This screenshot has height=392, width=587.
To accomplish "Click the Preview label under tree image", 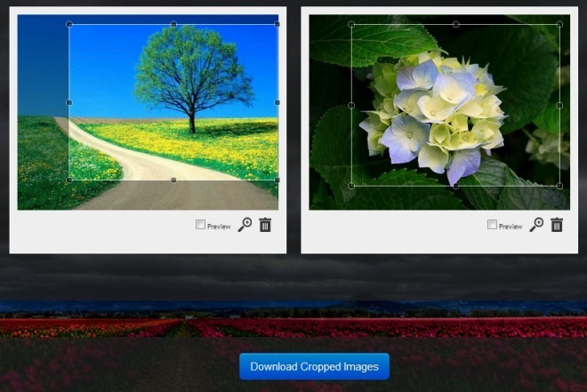I will (219, 227).
